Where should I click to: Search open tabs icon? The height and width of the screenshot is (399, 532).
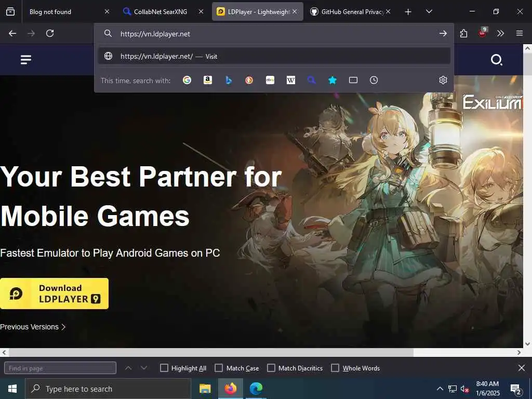(353, 80)
